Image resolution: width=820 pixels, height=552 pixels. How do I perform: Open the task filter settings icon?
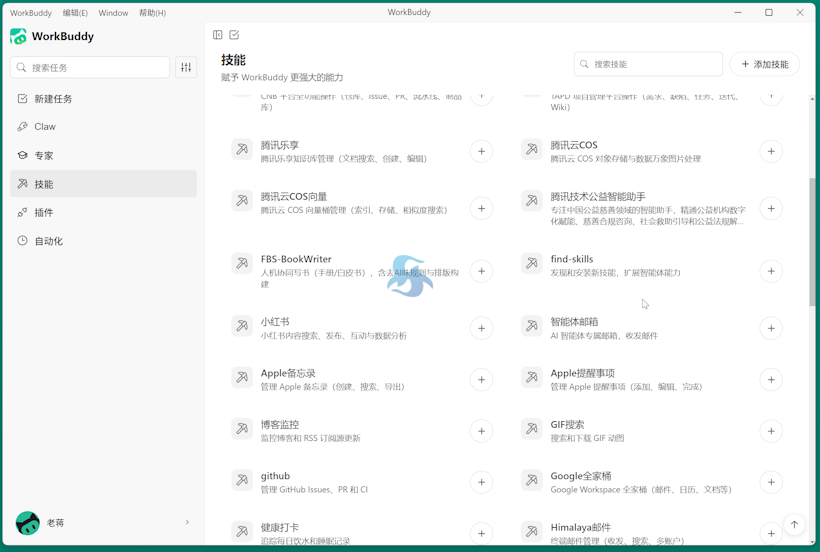click(x=186, y=67)
